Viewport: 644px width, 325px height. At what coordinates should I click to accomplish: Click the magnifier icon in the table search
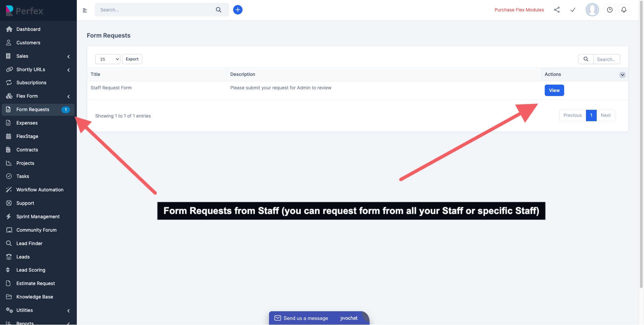[x=586, y=59]
